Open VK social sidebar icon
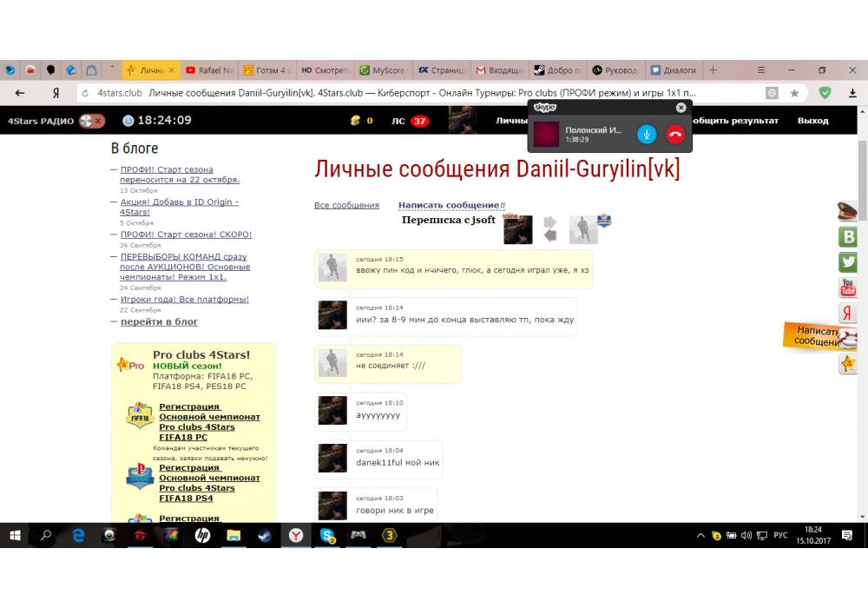 point(847,237)
